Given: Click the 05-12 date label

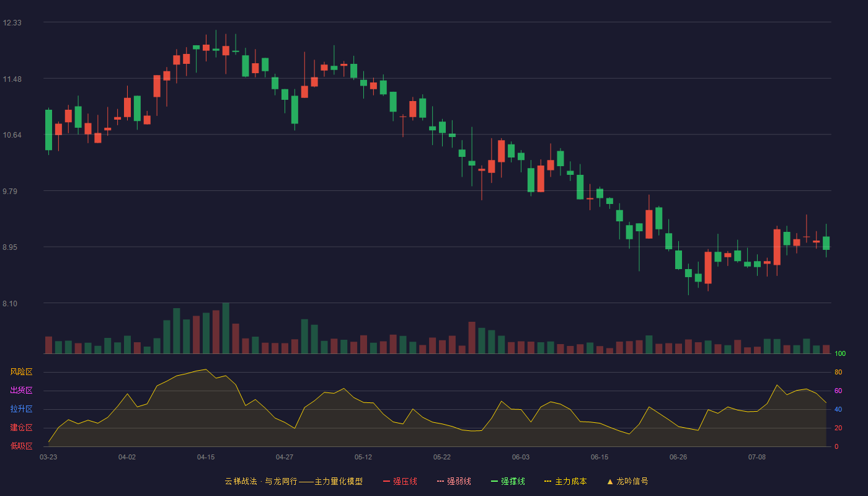Looking at the screenshot, I should pos(363,457).
